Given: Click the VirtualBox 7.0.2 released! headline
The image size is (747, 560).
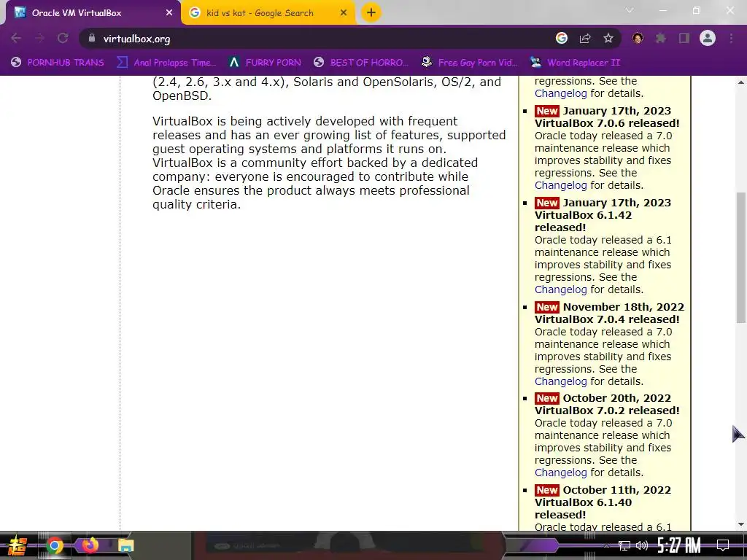Looking at the screenshot, I should (607, 411).
